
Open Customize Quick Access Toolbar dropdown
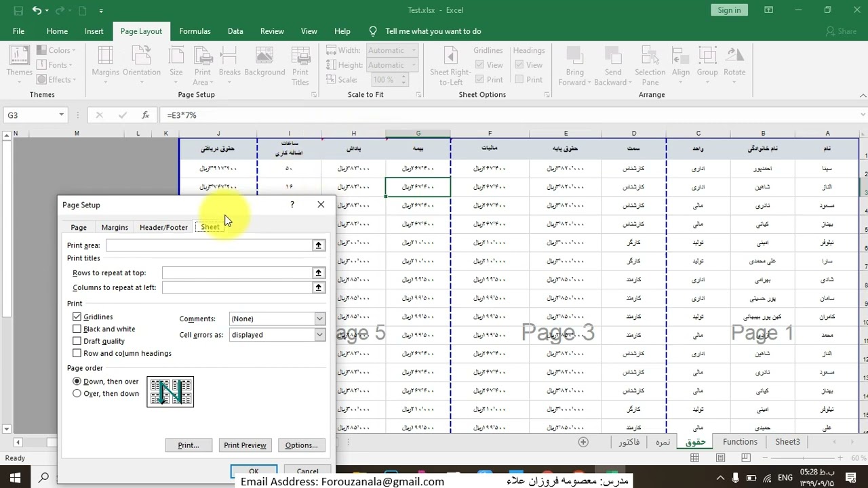101,10
